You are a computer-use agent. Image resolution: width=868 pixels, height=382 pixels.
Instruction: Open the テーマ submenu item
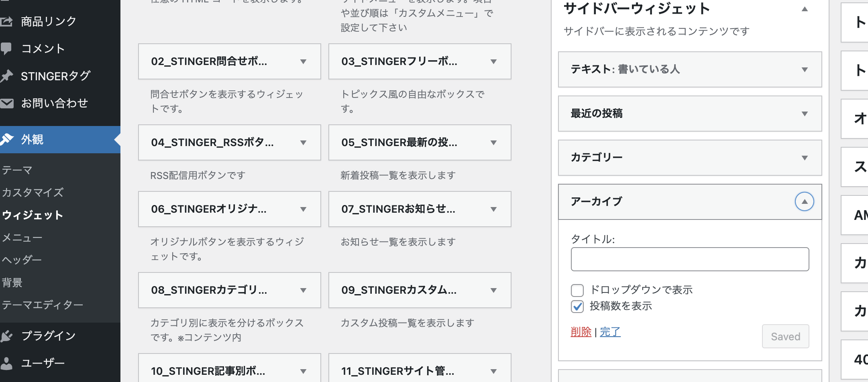click(x=17, y=170)
